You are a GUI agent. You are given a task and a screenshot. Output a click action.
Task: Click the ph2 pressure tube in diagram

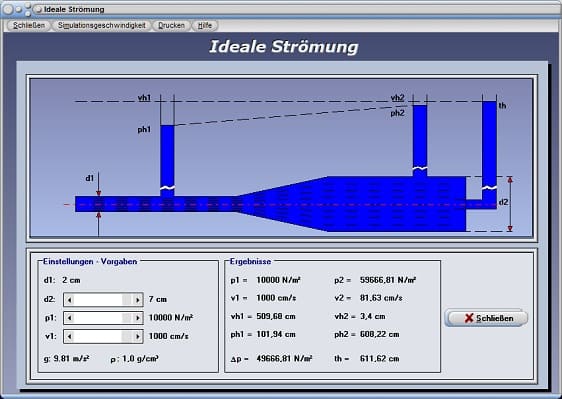point(420,141)
